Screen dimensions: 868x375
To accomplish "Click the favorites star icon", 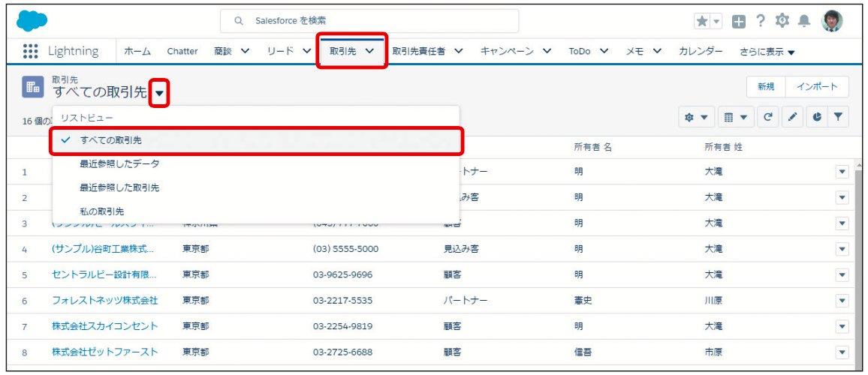I will point(702,21).
